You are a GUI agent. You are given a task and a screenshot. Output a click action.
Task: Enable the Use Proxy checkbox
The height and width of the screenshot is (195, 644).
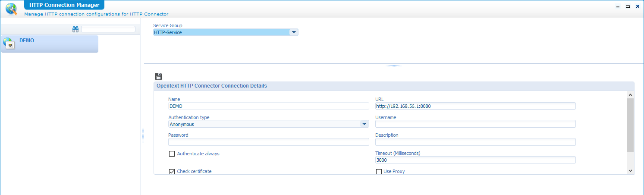[x=379, y=172]
